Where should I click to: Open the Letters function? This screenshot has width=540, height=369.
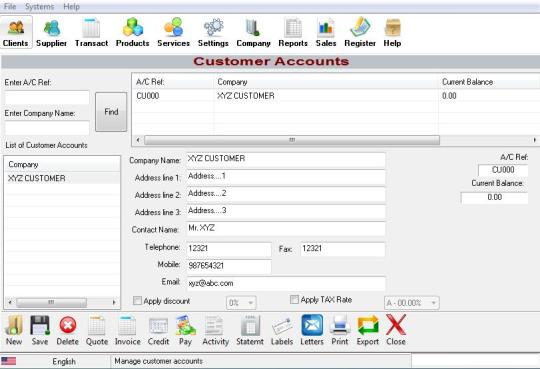pyautogui.click(x=312, y=330)
